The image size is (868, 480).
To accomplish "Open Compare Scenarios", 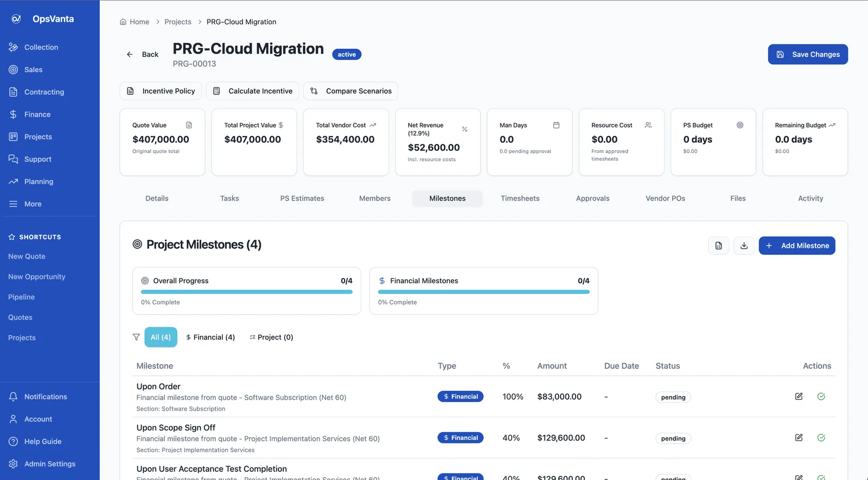I will 350,91.
